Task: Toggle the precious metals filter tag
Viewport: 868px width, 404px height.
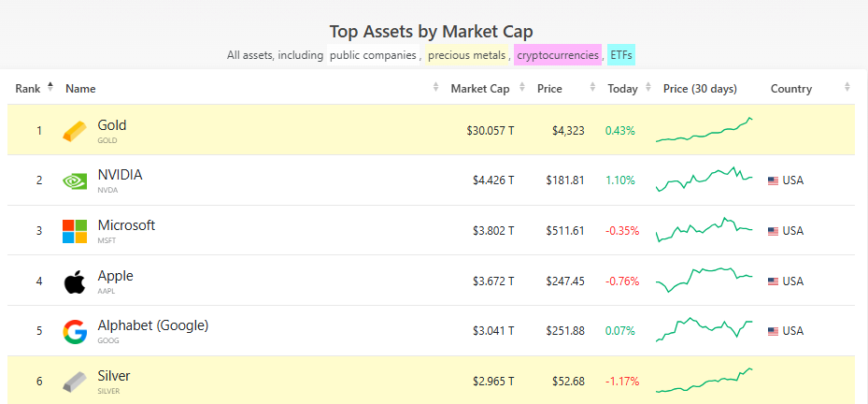Action: click(467, 55)
